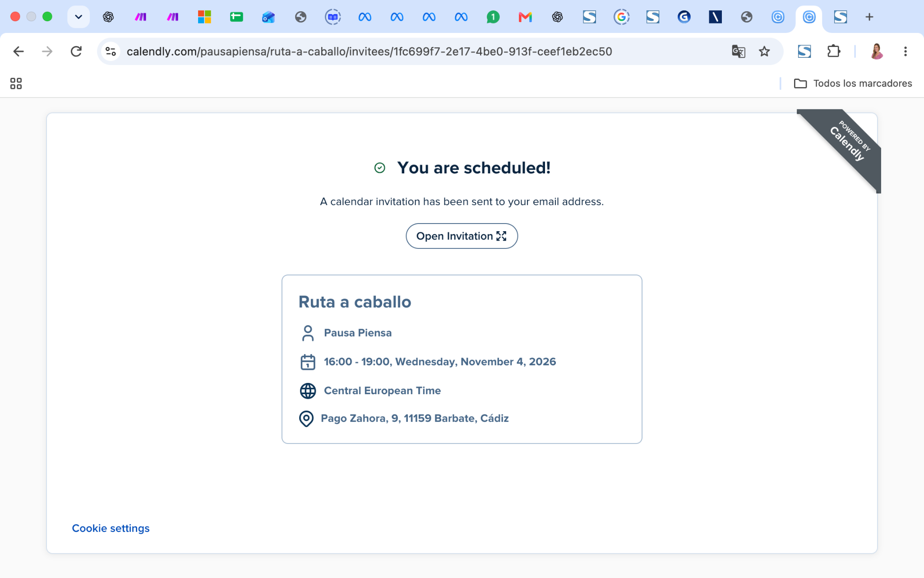This screenshot has width=924, height=578.
Task: Click the globe icon beside Central European Time
Action: [x=308, y=391]
